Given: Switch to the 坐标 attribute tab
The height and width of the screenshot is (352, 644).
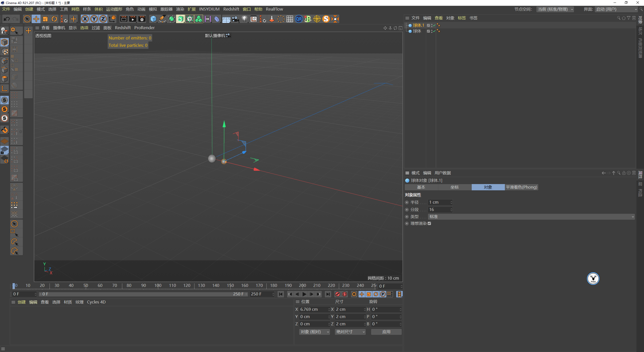Looking at the screenshot, I should (x=454, y=187).
